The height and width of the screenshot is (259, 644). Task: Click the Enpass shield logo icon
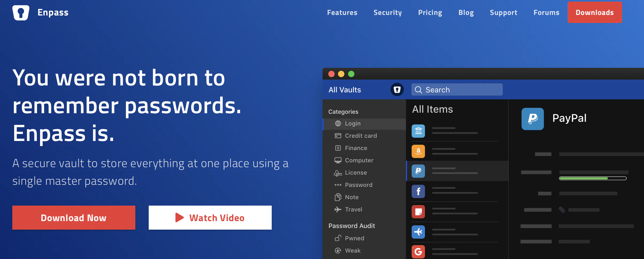coord(21,13)
